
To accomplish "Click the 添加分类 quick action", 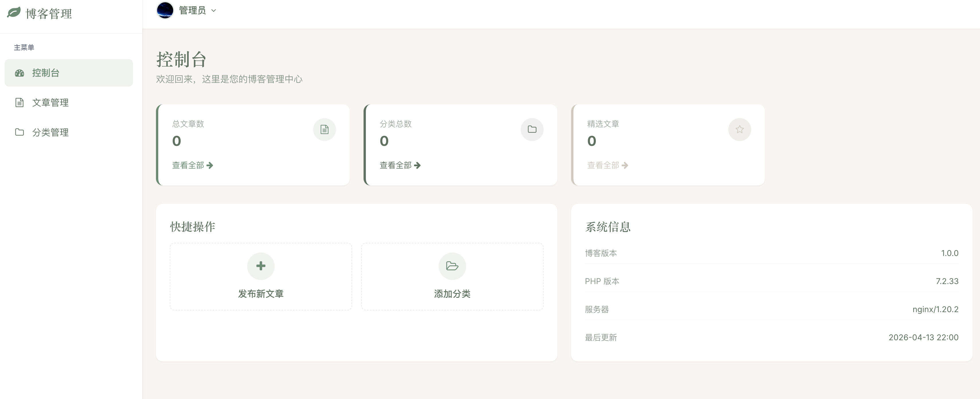I will (452, 277).
